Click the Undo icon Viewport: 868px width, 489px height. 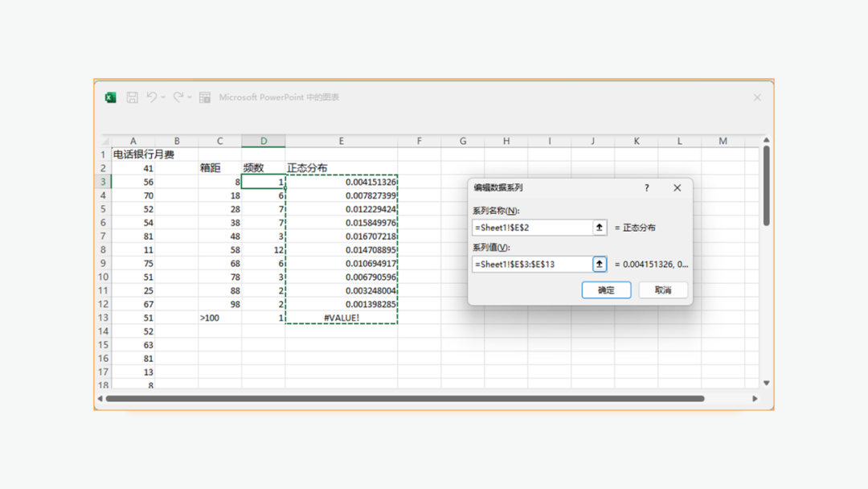pos(152,97)
